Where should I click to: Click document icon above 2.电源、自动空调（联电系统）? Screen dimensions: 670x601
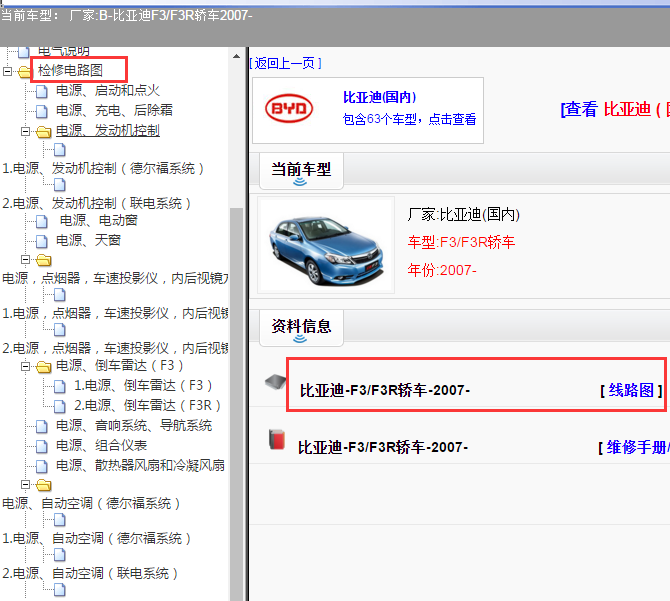60,555
